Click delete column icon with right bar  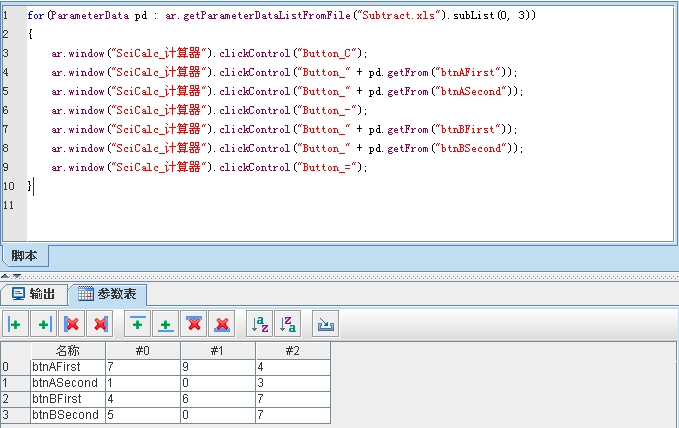click(x=99, y=324)
